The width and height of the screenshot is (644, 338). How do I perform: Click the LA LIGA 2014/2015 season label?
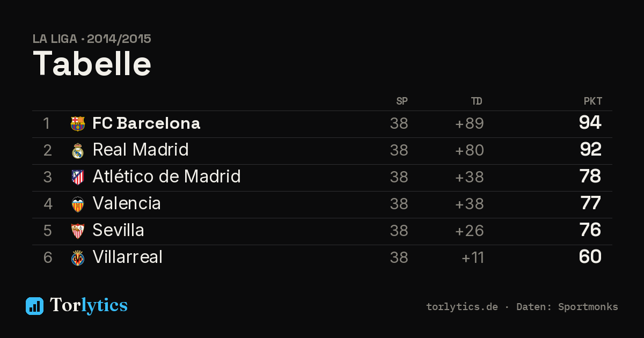tap(92, 39)
